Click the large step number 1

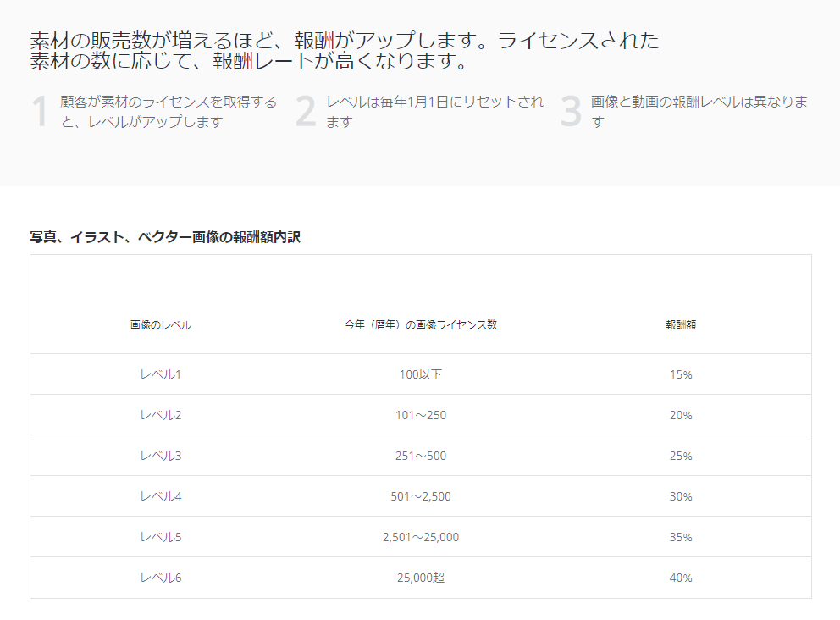click(x=40, y=113)
